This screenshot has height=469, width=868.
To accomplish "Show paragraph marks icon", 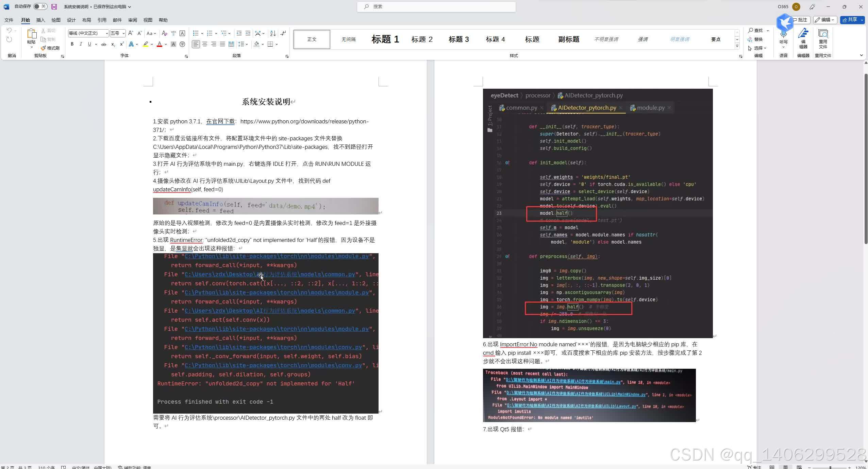I will 283,33.
